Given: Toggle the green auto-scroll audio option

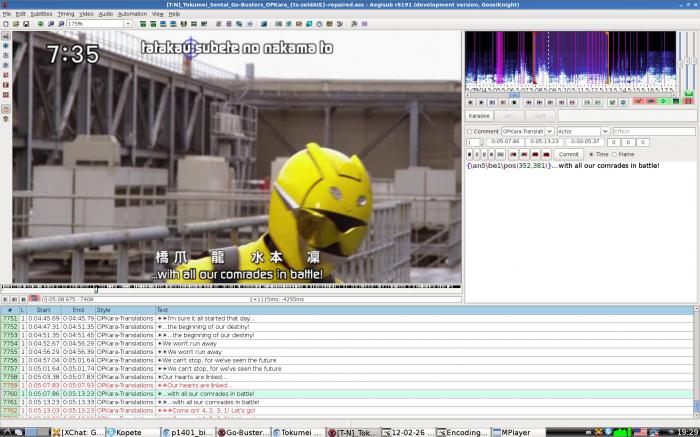Looking at the screenshot, I should (x=663, y=102).
